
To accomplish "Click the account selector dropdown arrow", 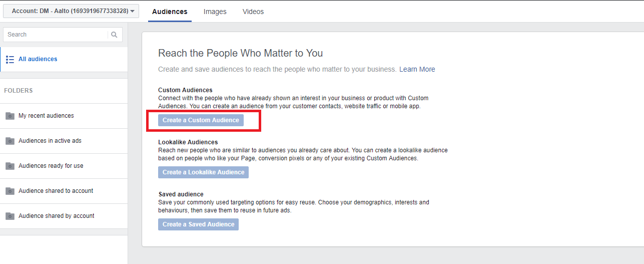I will tap(133, 12).
